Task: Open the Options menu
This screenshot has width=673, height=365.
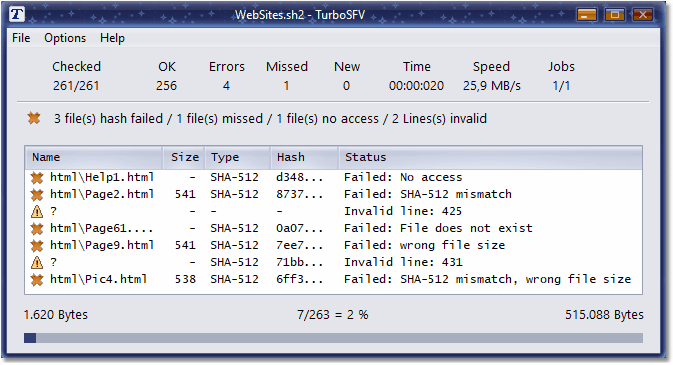Action: (65, 38)
